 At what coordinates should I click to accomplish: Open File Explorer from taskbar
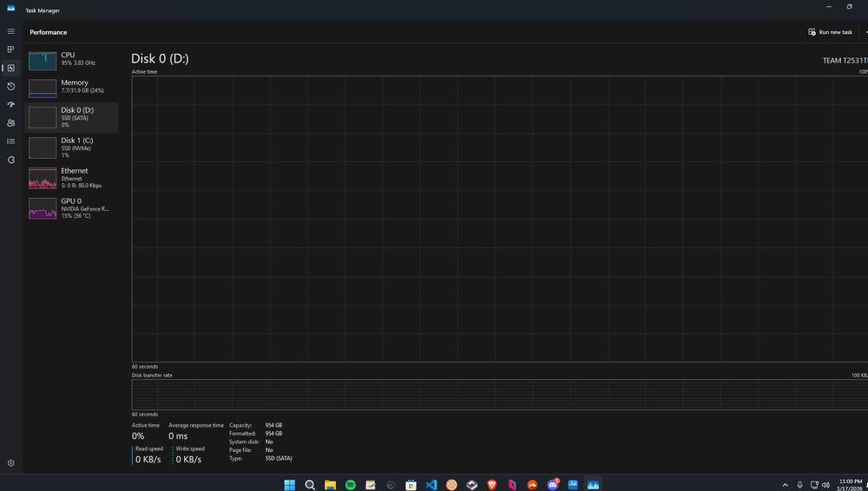331,485
